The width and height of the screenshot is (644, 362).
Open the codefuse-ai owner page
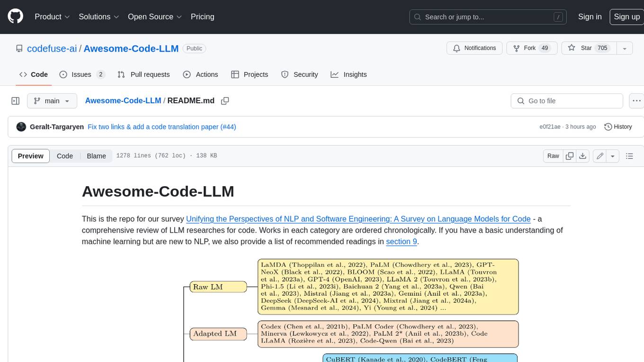(52, 48)
